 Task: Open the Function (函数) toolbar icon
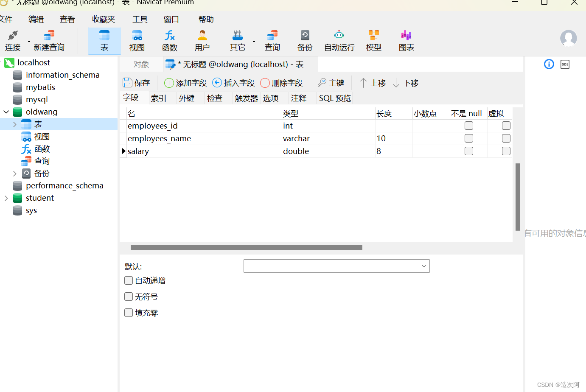click(170, 41)
